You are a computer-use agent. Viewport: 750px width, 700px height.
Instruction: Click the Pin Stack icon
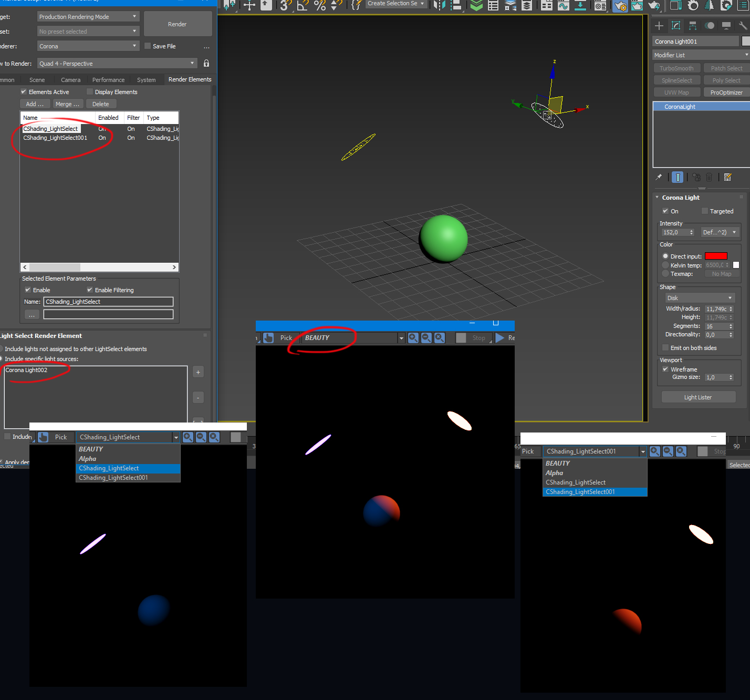tap(659, 178)
